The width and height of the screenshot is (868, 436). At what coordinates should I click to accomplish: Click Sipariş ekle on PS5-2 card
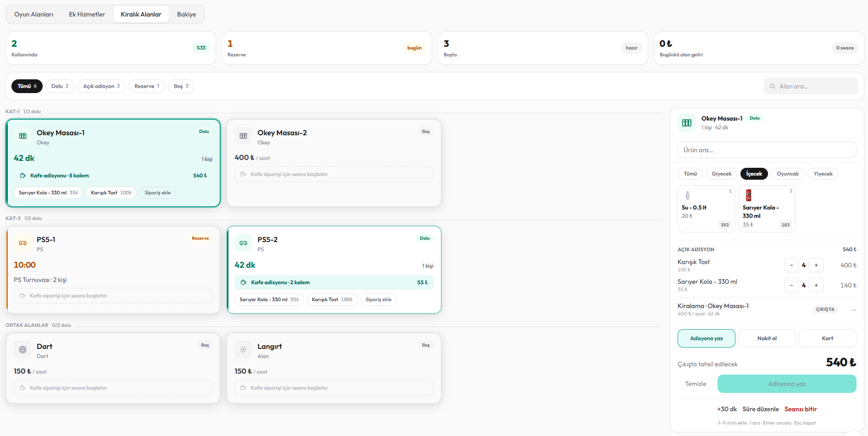tap(378, 300)
